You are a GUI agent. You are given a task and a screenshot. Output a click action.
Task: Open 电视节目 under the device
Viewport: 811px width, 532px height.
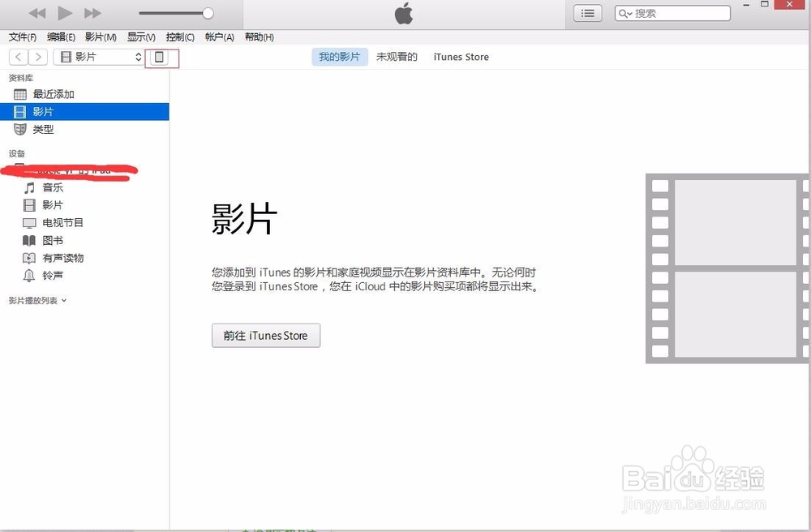(x=62, y=223)
